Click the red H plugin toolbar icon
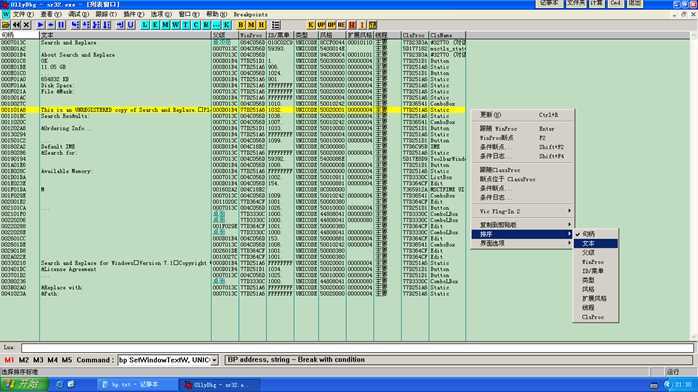 tap(352, 25)
